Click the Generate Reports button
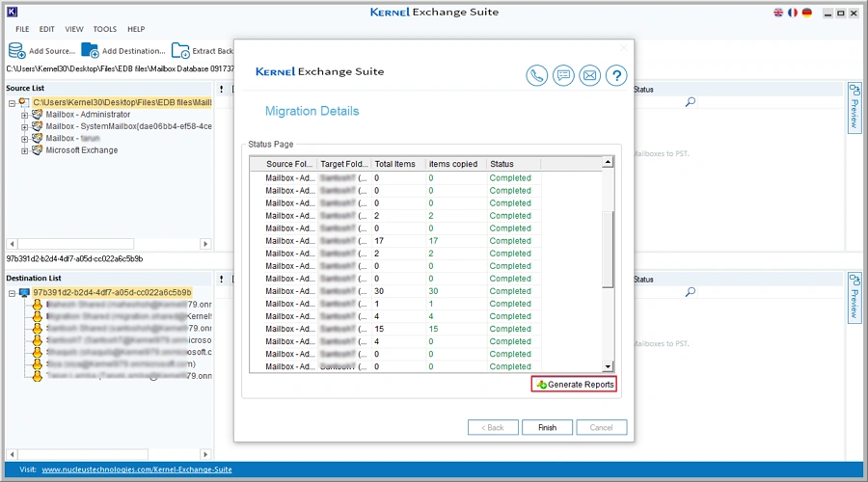The image size is (868, 482). tap(574, 385)
